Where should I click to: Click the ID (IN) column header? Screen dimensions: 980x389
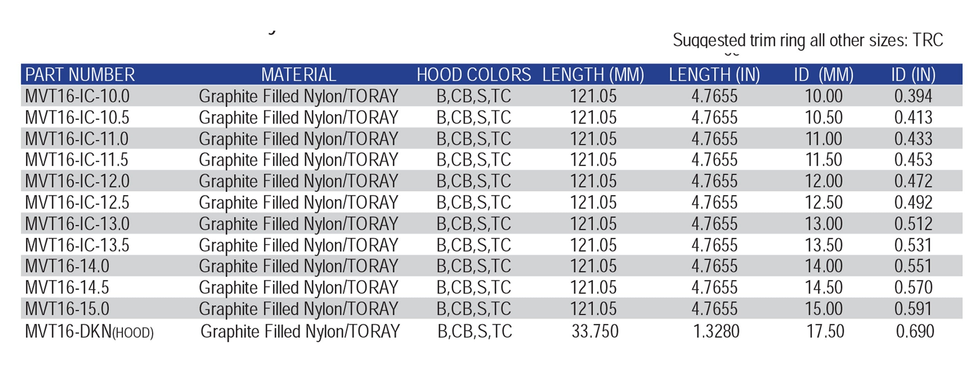(x=913, y=75)
